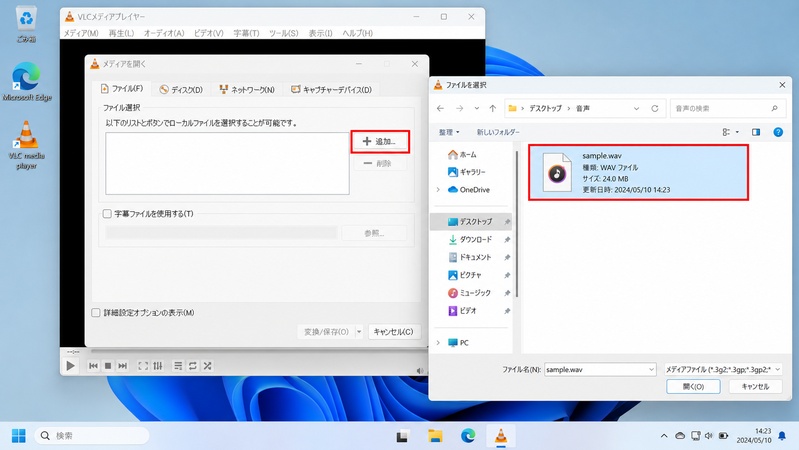Expand OneDrive tree node
Screen dimensions: 799x450
point(438,190)
